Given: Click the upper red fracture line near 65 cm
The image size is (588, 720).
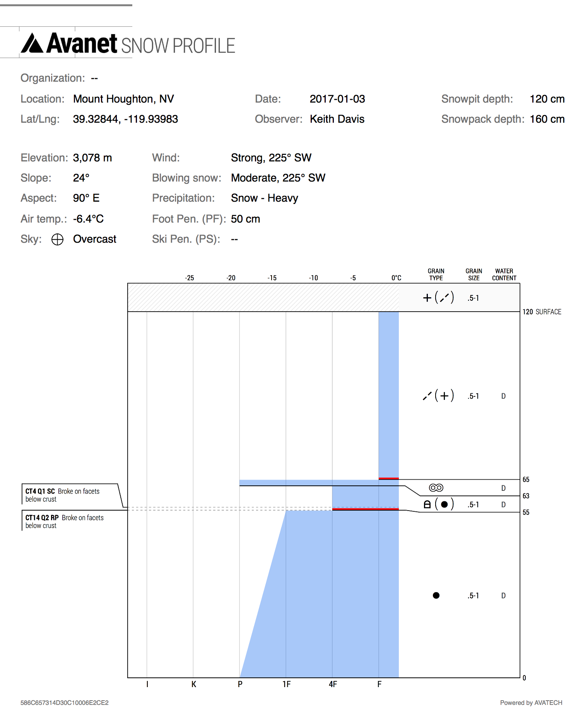Looking at the screenshot, I should point(388,479).
